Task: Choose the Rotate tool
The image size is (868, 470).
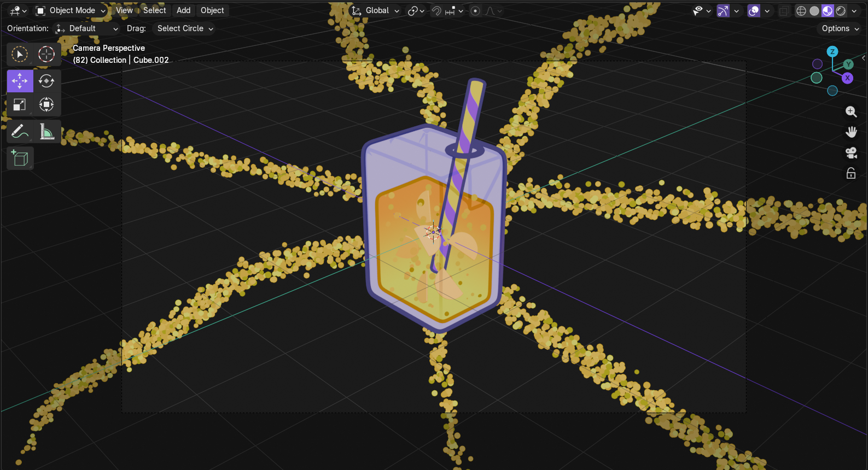Action: pyautogui.click(x=46, y=81)
